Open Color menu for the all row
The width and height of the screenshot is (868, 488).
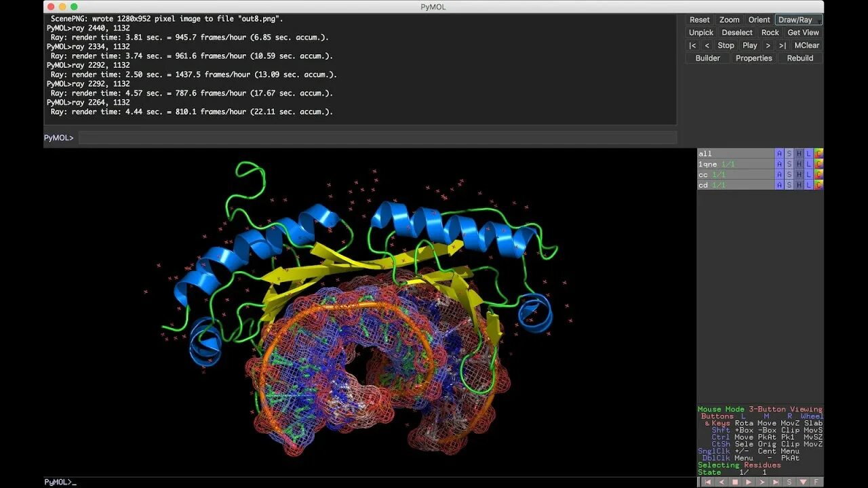[x=818, y=154]
